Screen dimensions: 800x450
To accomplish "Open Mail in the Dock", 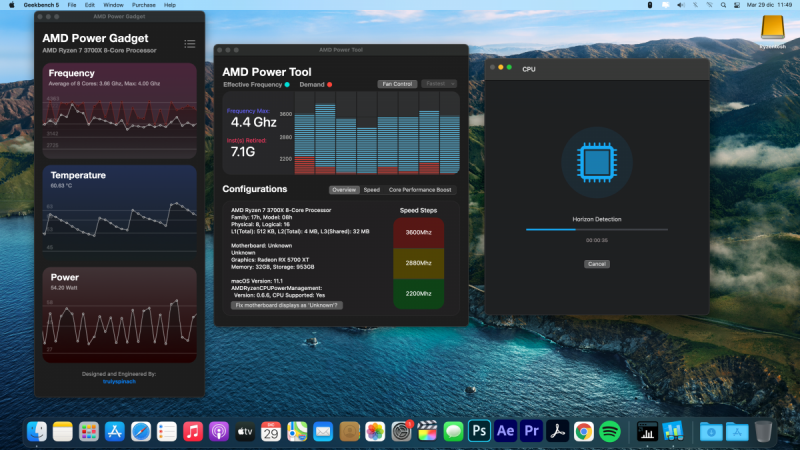I will click(323, 432).
